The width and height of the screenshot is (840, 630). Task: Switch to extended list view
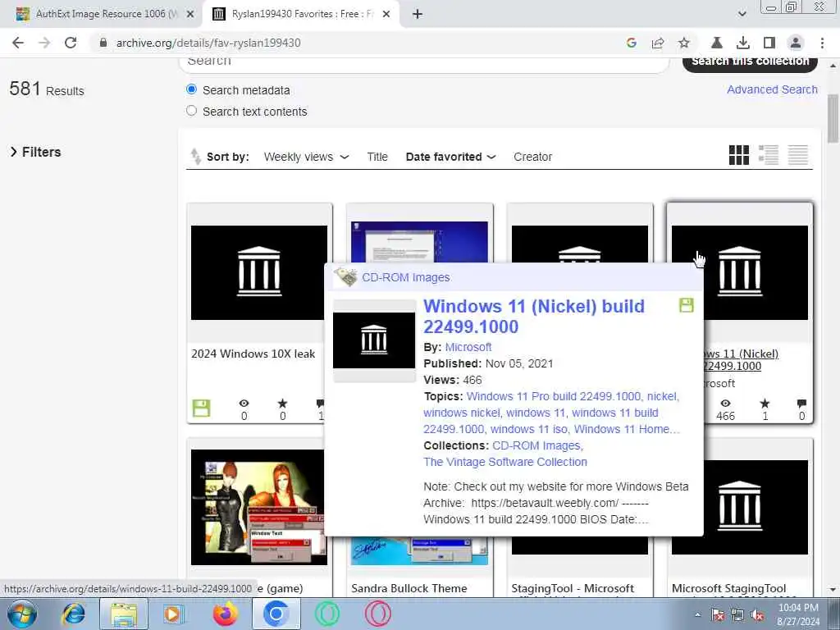click(x=768, y=155)
